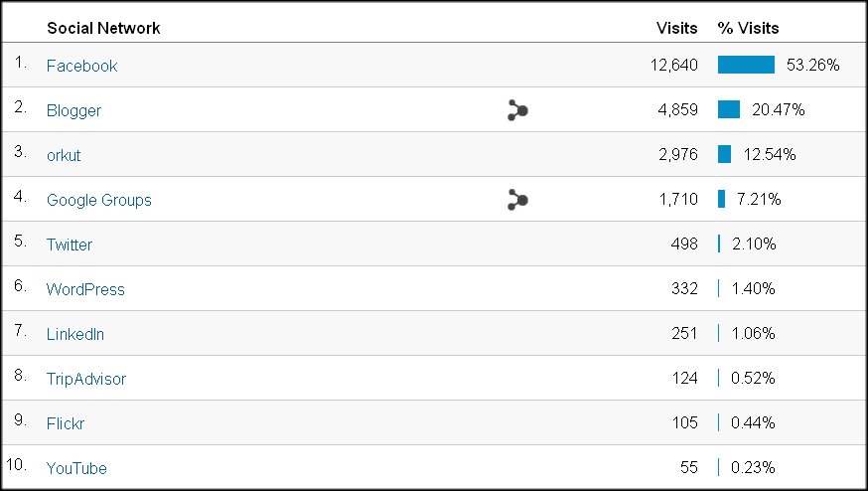Image resolution: width=868 pixels, height=491 pixels.
Task: Open the Facebook social network link
Action: coord(81,66)
